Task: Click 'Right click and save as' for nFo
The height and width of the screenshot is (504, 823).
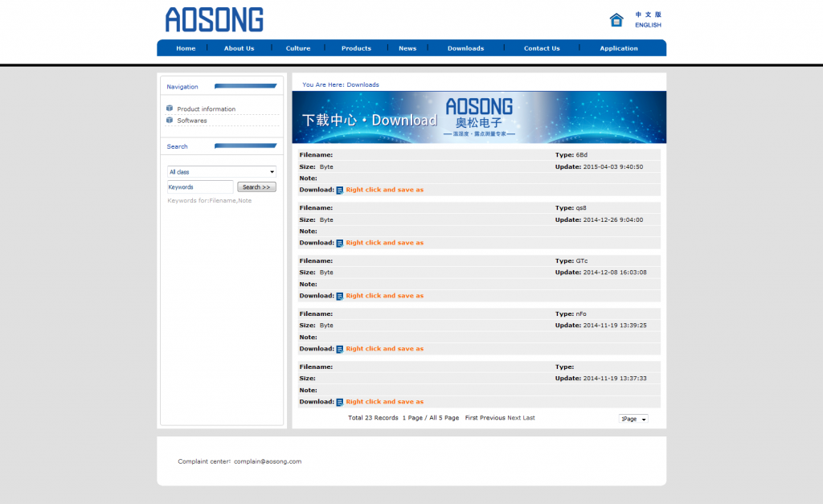Action: pyautogui.click(x=385, y=349)
